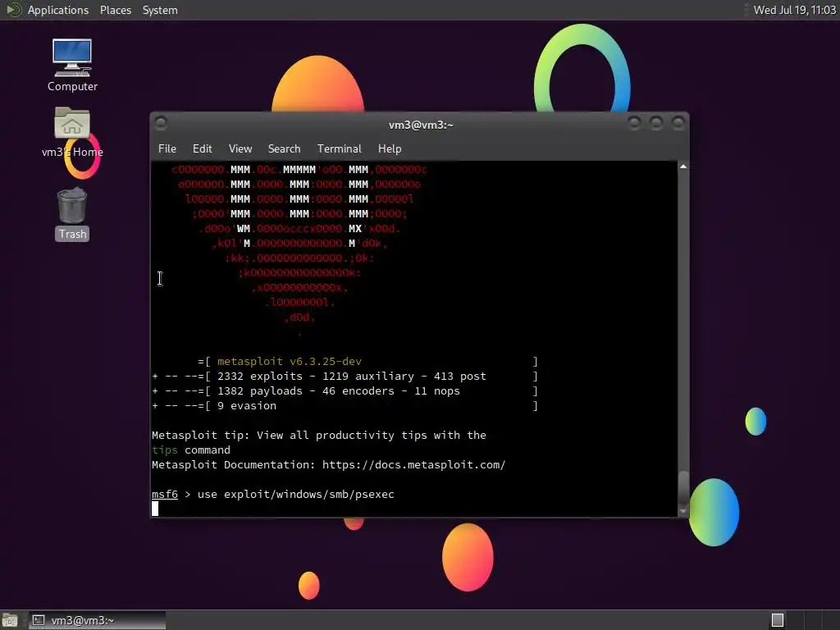Open the terminal Search menu
This screenshot has height=630, width=840.
coord(284,149)
